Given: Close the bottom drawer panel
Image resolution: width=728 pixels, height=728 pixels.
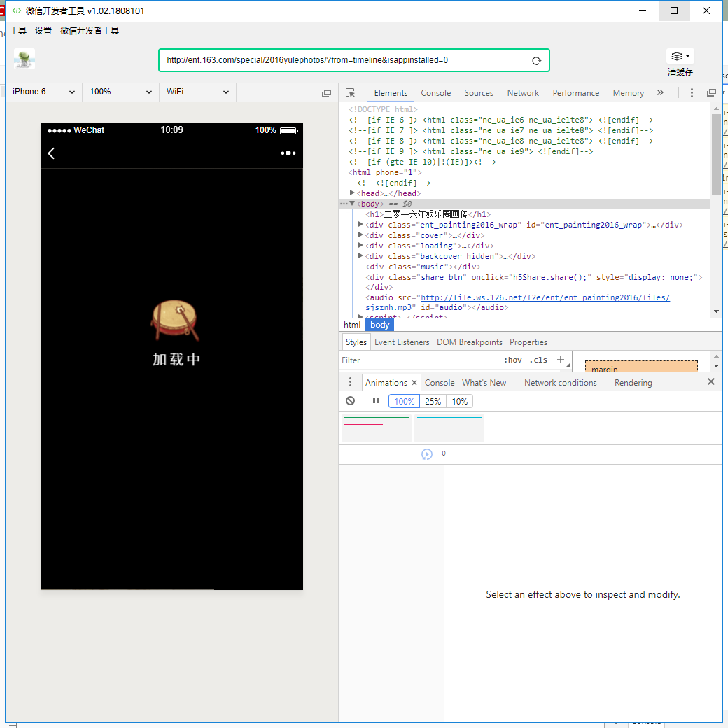Looking at the screenshot, I should pyautogui.click(x=710, y=381).
